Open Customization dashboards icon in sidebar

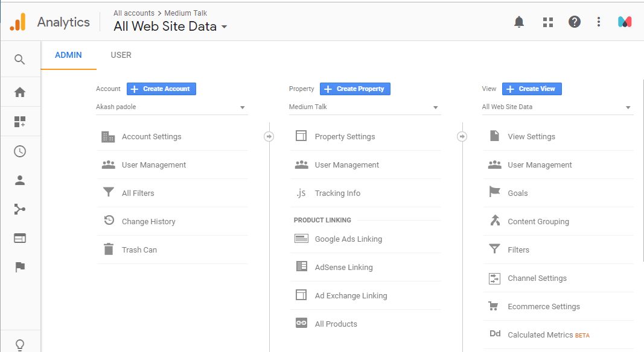20,121
